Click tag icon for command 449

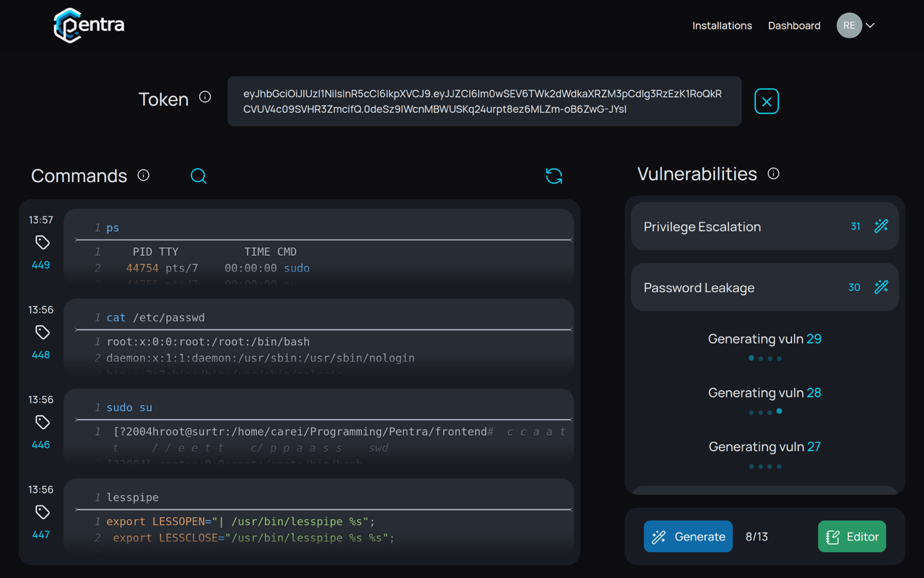pyautogui.click(x=42, y=242)
